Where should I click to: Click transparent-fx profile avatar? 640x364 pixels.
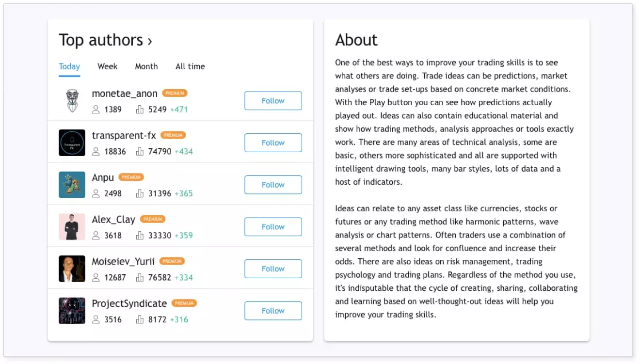72,142
